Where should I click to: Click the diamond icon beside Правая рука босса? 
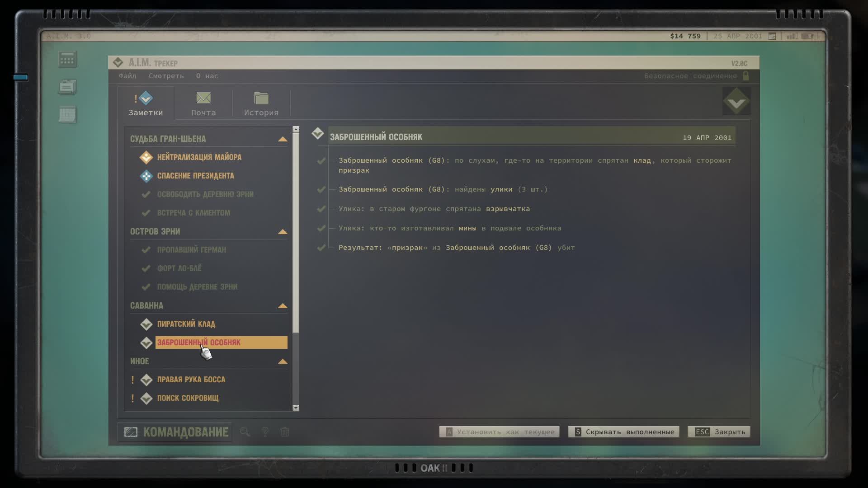click(x=146, y=380)
